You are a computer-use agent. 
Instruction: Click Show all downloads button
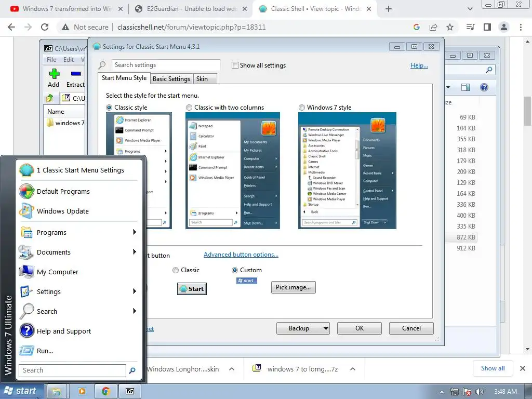coord(493,368)
